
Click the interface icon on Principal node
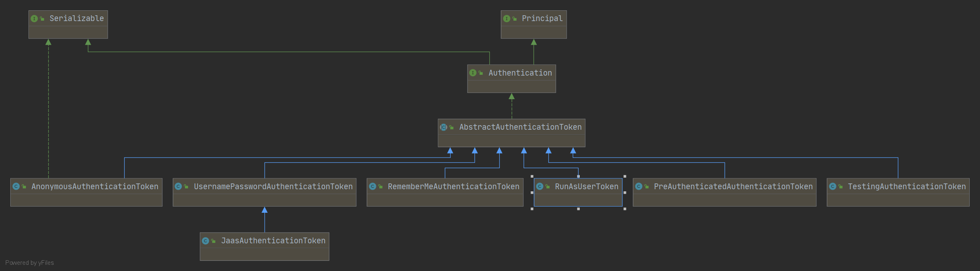pos(507,19)
